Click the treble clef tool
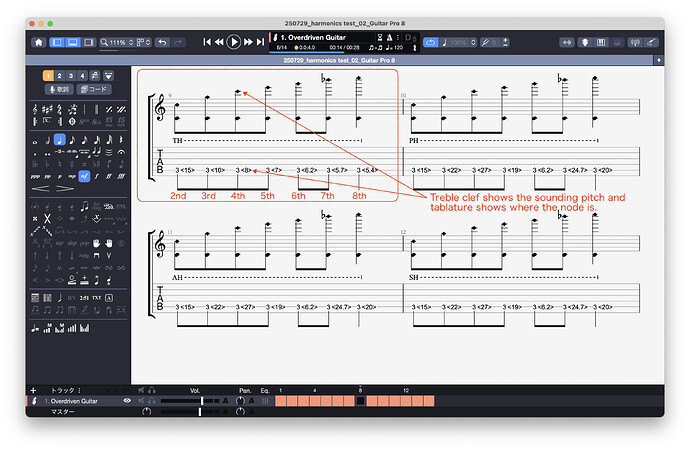Screen dimensions: 690x451 (x=35, y=109)
